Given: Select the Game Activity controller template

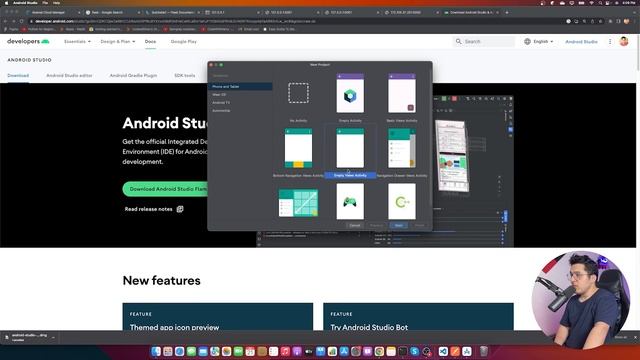Looking at the screenshot, I should pos(350,202).
